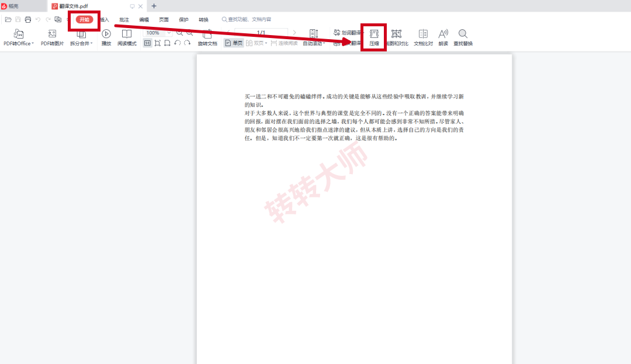Switch to the 开始 tab

(84, 19)
